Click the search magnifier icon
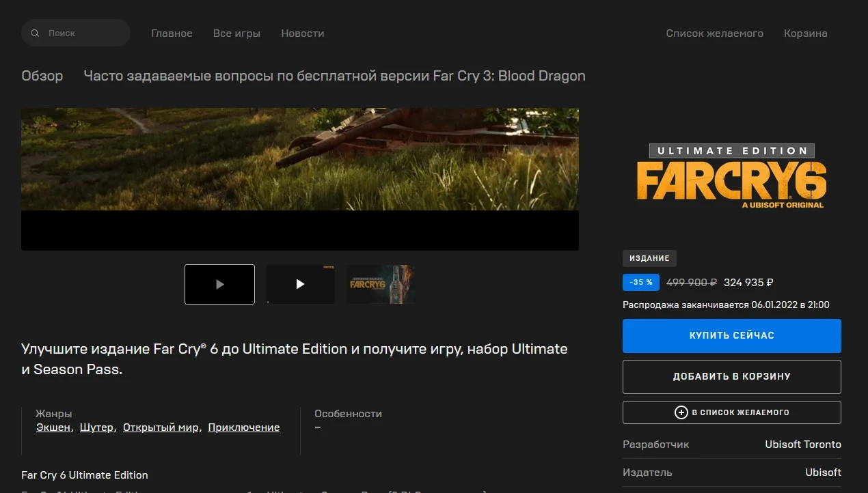 click(36, 33)
